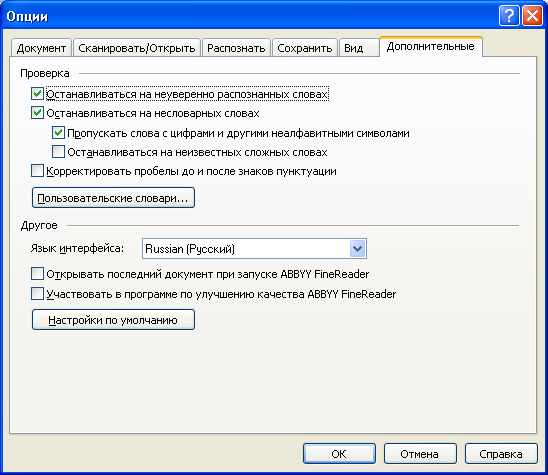Select the Распознать tab
The width and height of the screenshot is (548, 475).
(236, 48)
